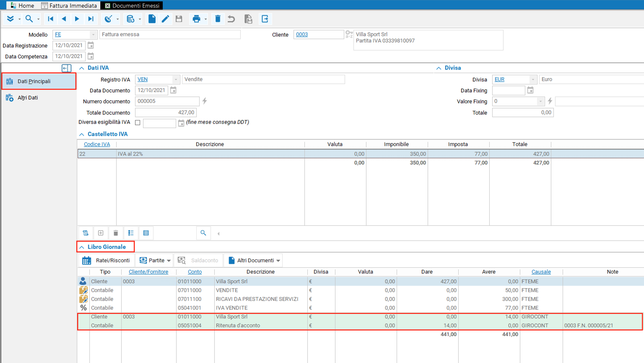Click the search magnifier toolbar icon
The height and width of the screenshot is (363, 644).
pos(29,19)
